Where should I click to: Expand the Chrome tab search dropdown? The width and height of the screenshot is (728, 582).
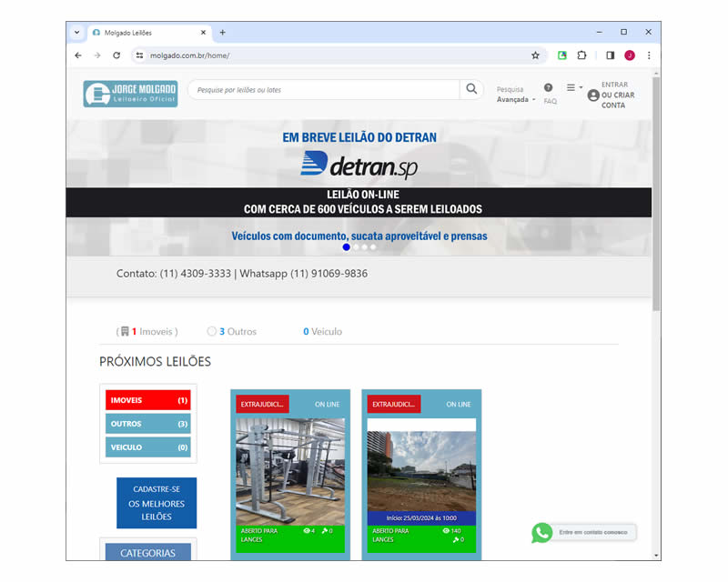76,32
